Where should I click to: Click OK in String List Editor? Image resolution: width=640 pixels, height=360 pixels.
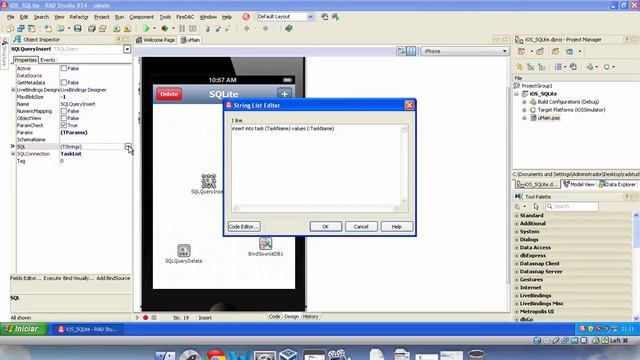(x=325, y=227)
